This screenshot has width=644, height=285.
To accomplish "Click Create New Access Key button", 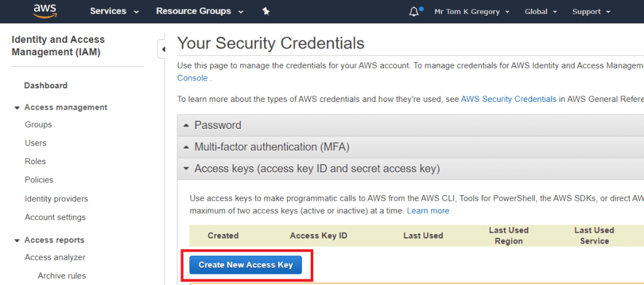I will pyautogui.click(x=246, y=265).
